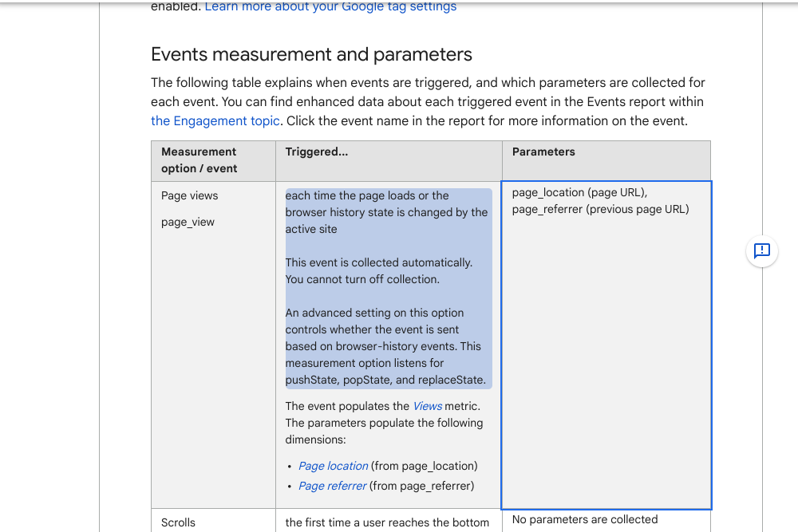The image size is (798, 532).
Task: Click the 'Page views' cell text
Action: [189, 196]
